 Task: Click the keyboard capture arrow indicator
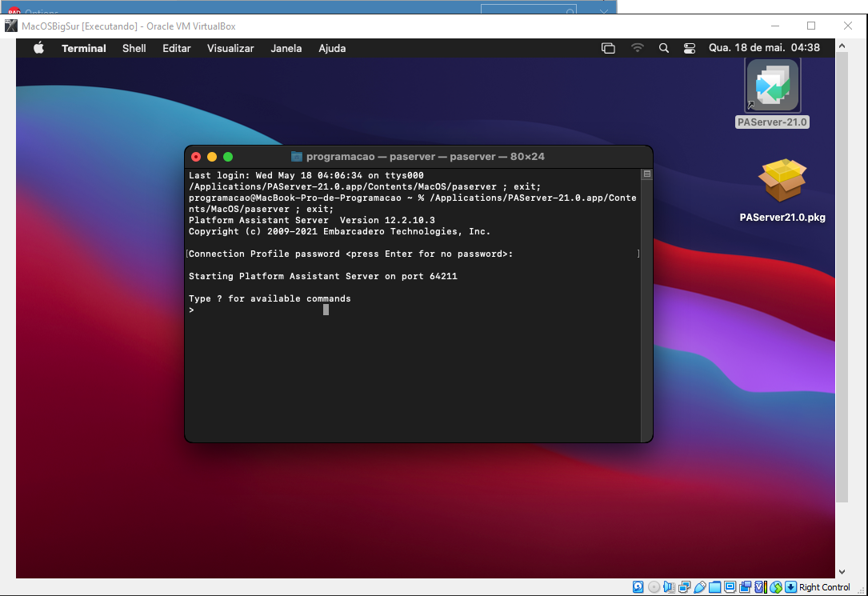[791, 587]
